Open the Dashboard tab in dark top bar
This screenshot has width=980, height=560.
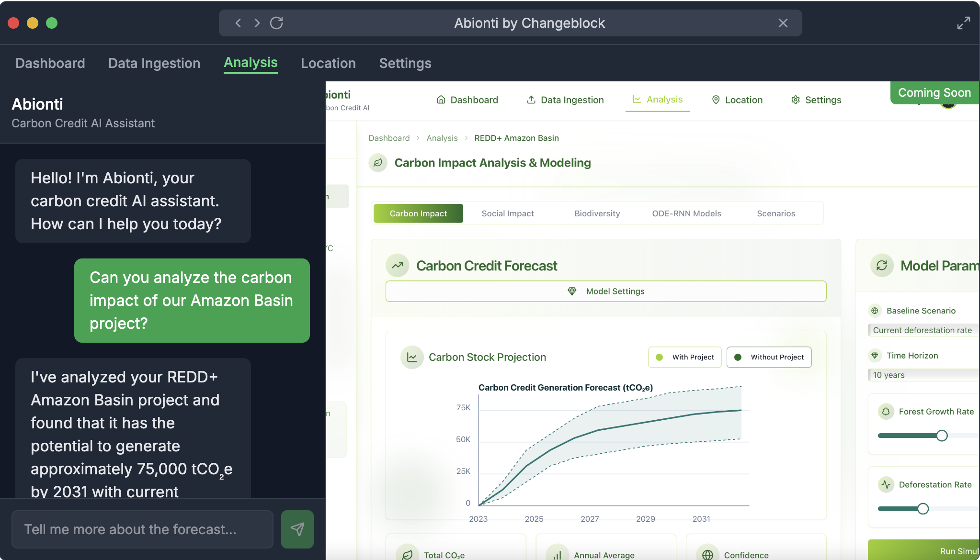(50, 63)
